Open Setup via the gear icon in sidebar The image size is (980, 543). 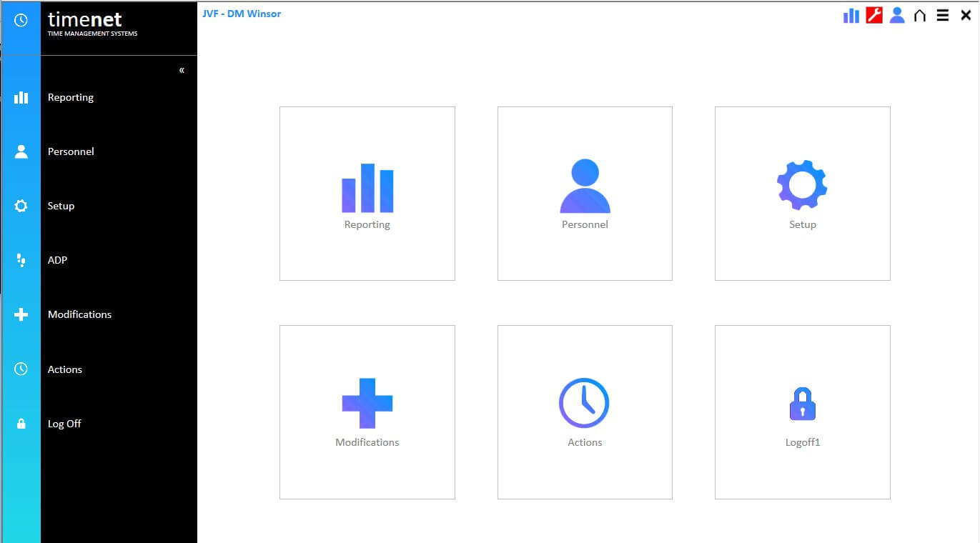pos(21,206)
